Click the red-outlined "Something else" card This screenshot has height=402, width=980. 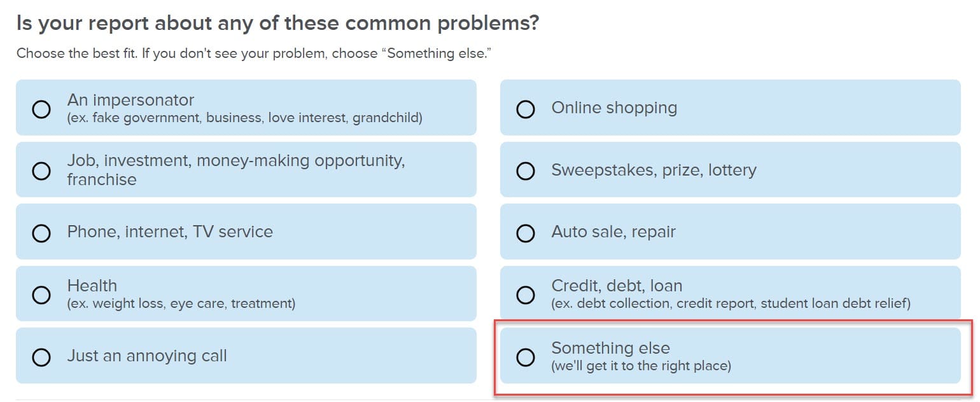[731, 356]
